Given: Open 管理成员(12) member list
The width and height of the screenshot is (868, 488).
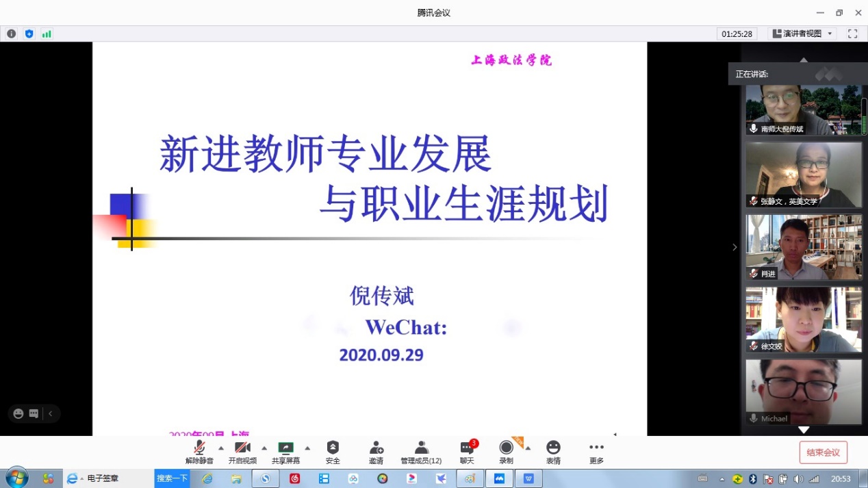Looking at the screenshot, I should pos(421,452).
